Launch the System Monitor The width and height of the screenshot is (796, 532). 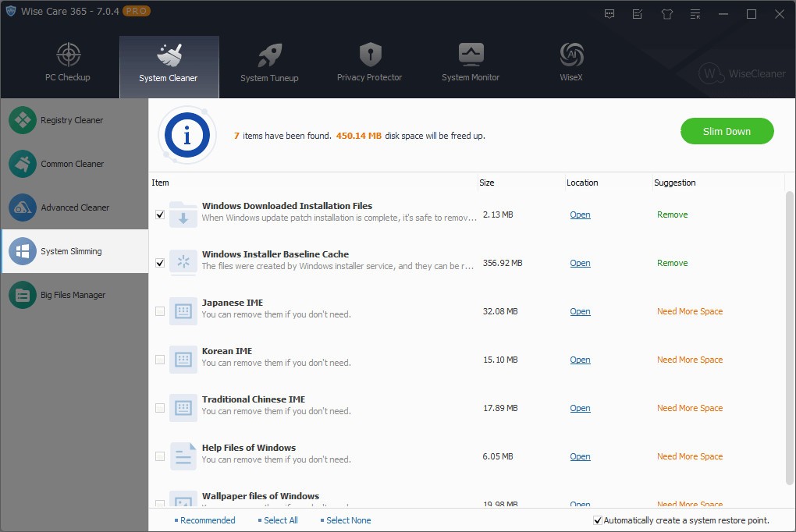click(470, 62)
